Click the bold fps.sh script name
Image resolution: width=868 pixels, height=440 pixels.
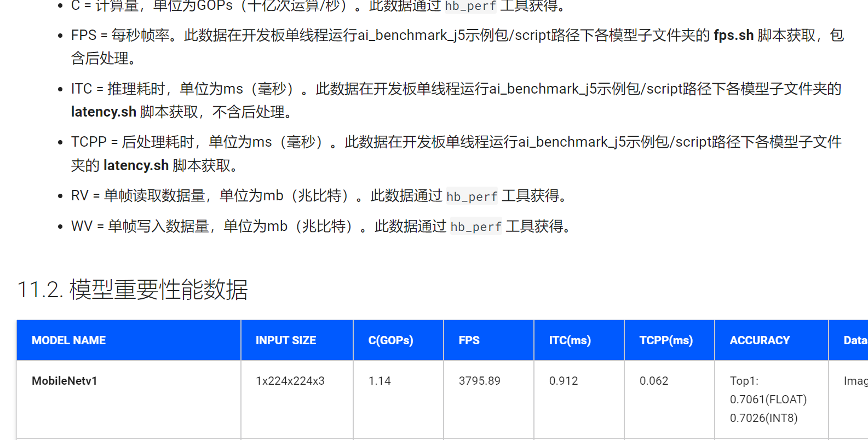click(733, 36)
